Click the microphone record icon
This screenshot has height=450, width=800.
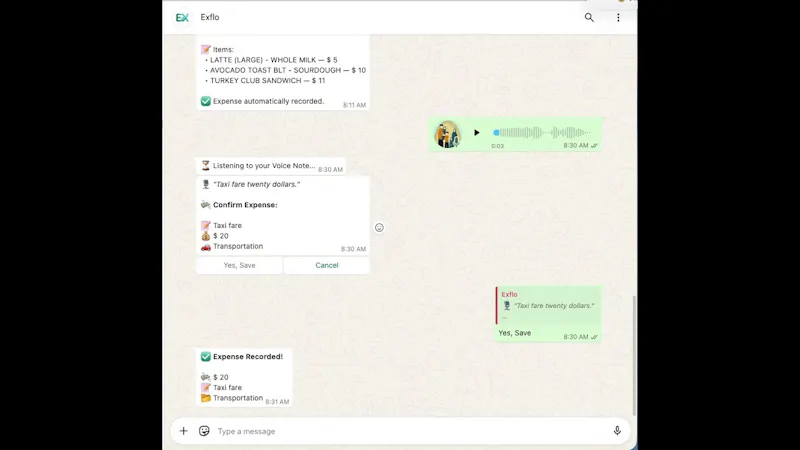point(617,431)
